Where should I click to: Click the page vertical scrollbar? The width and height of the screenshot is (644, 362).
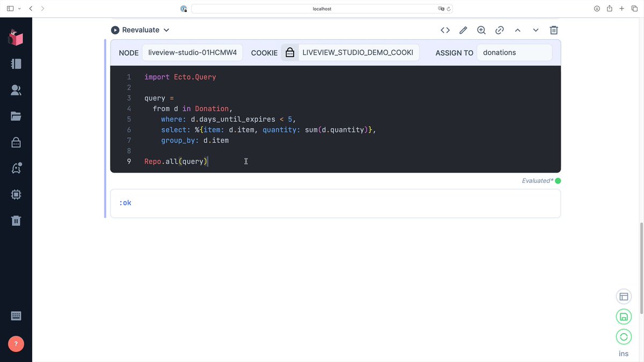[641, 269]
